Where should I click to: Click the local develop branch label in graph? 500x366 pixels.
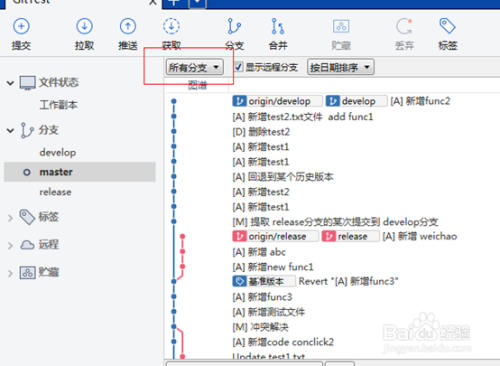click(357, 101)
